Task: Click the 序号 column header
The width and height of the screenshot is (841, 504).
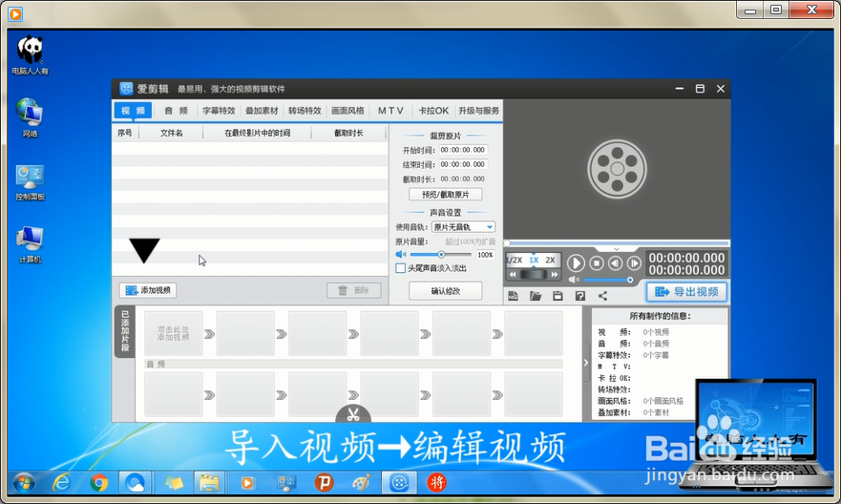Action: (124, 133)
